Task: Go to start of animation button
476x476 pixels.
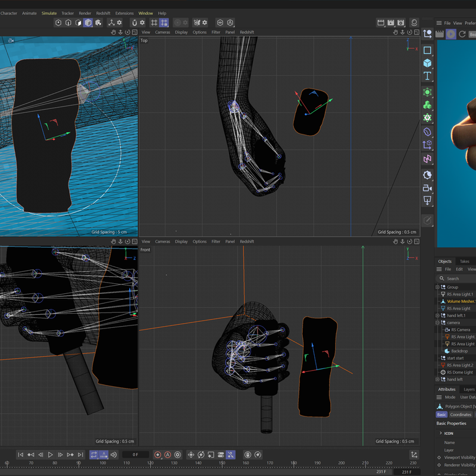Action: coord(20,455)
